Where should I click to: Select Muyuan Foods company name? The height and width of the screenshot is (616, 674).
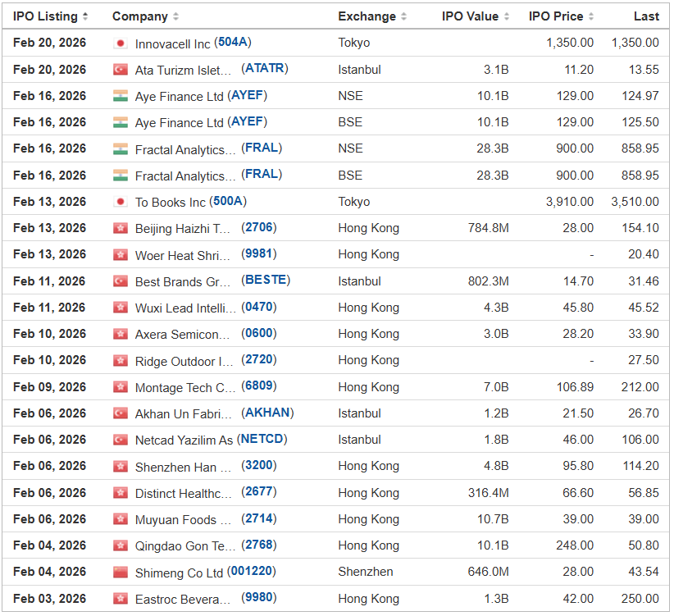[x=183, y=520]
